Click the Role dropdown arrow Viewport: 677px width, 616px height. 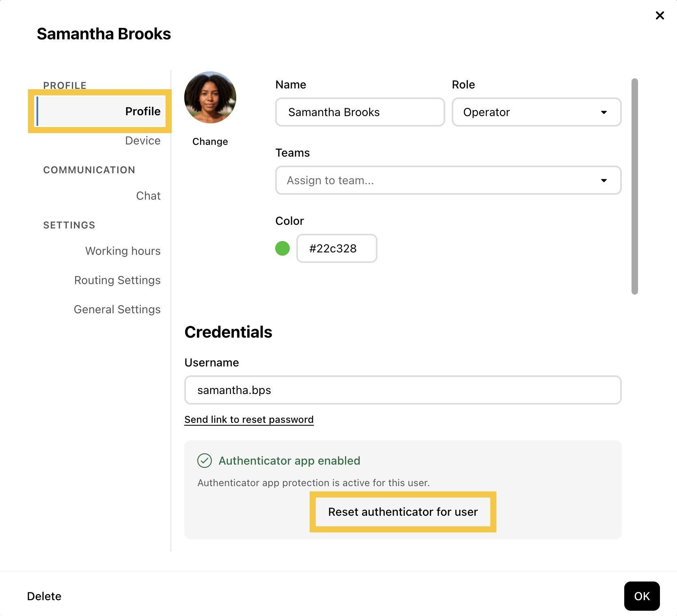click(604, 112)
